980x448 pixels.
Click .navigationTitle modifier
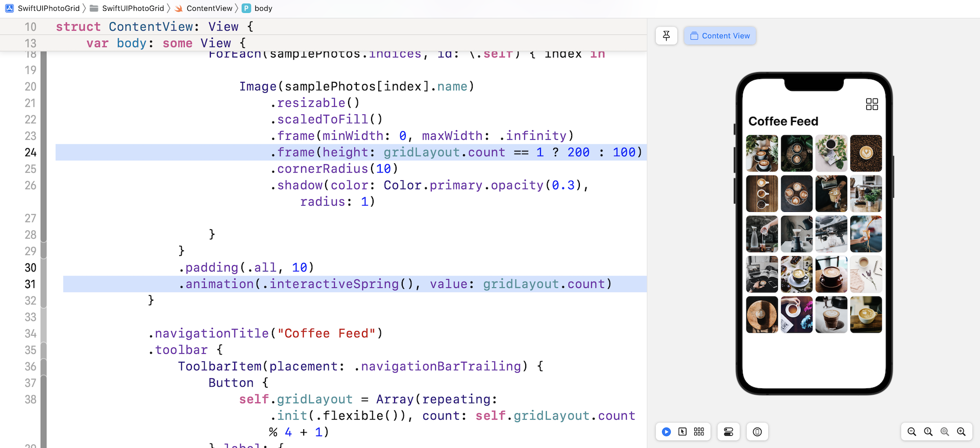[208, 334]
